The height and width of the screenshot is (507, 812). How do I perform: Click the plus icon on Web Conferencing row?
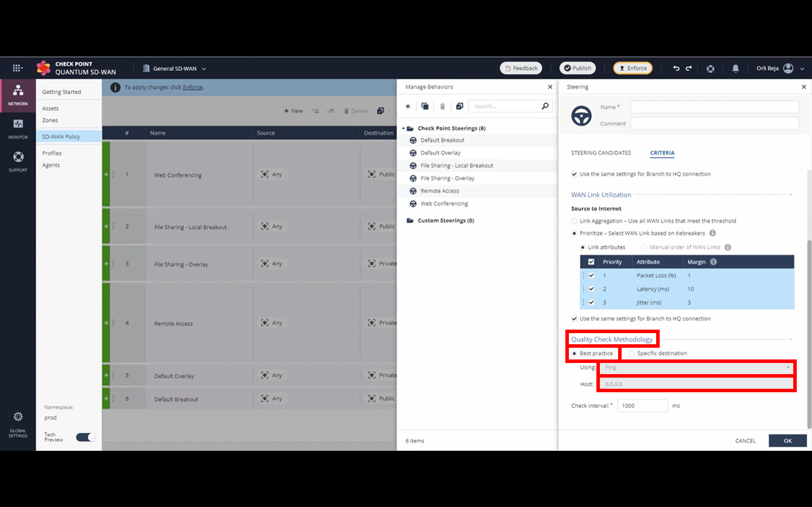[x=106, y=174]
